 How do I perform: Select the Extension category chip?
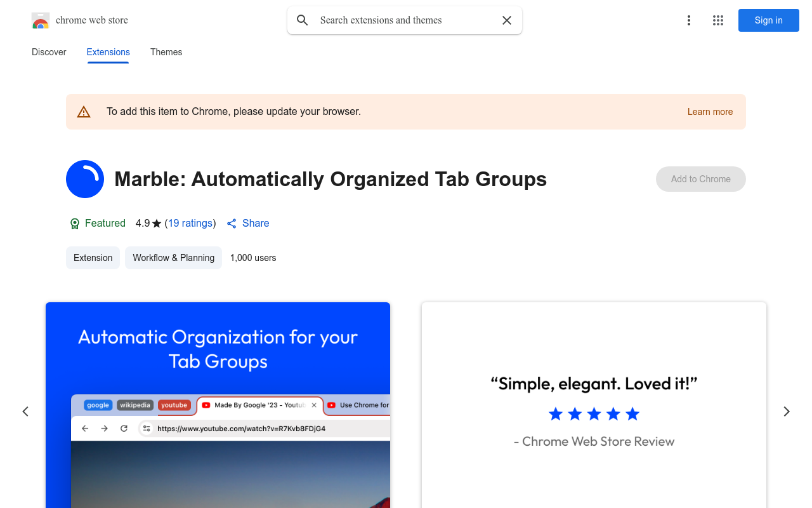[x=93, y=258]
